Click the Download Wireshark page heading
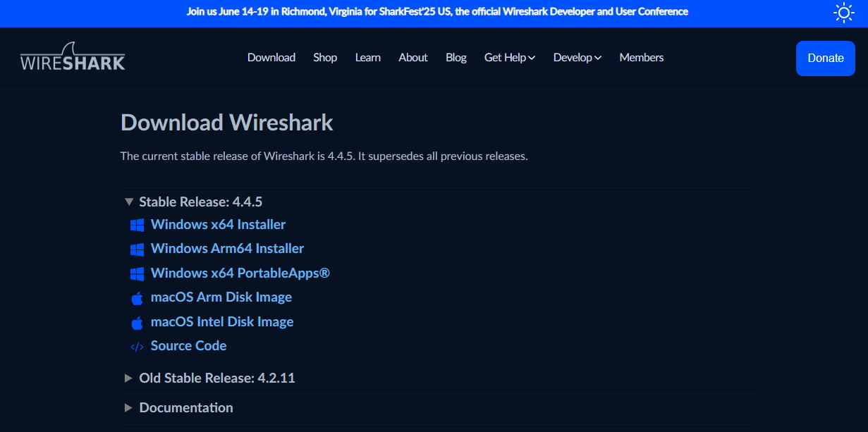The height and width of the screenshot is (432, 868). click(227, 123)
